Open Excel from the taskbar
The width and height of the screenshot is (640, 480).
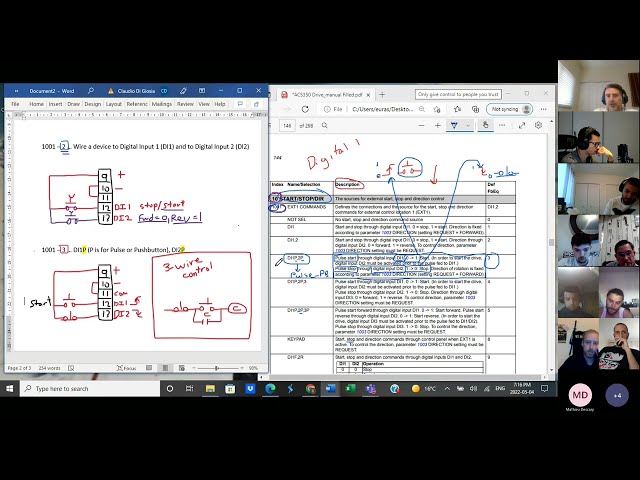pyautogui.click(x=350, y=389)
